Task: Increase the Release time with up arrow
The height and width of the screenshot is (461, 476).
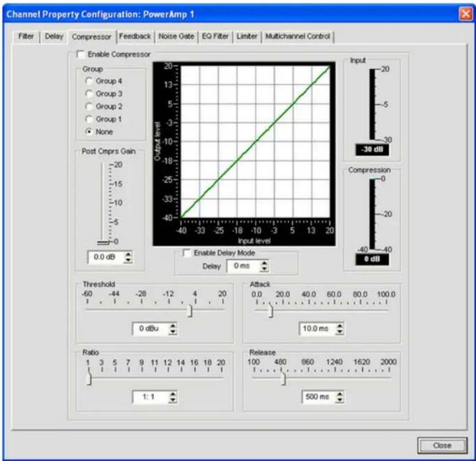Action: click(340, 394)
